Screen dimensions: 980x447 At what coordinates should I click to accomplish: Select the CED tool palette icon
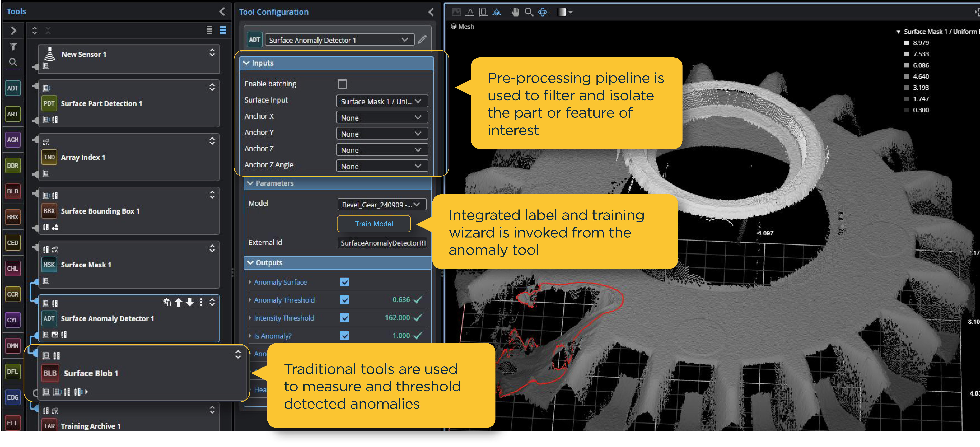point(13,243)
